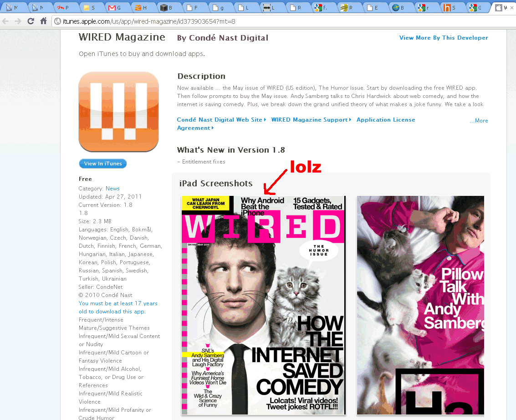Click What's New in Version 1.8 heading

(x=231, y=150)
